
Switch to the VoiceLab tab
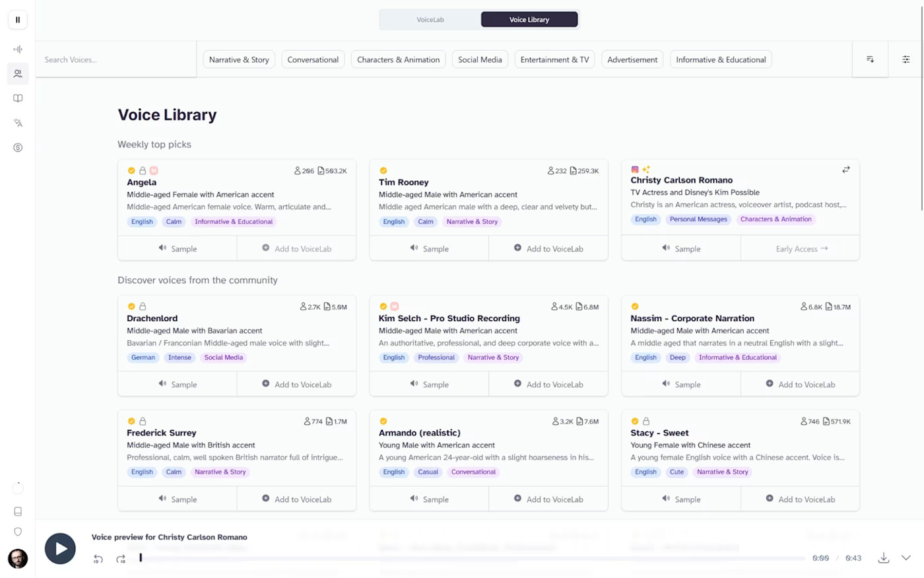click(x=430, y=20)
